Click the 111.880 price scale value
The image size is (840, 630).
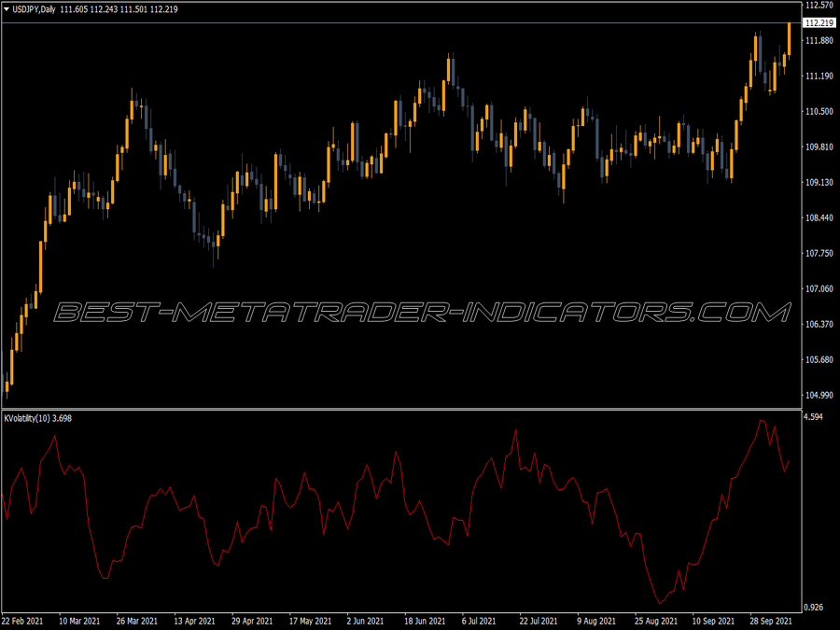(819, 41)
